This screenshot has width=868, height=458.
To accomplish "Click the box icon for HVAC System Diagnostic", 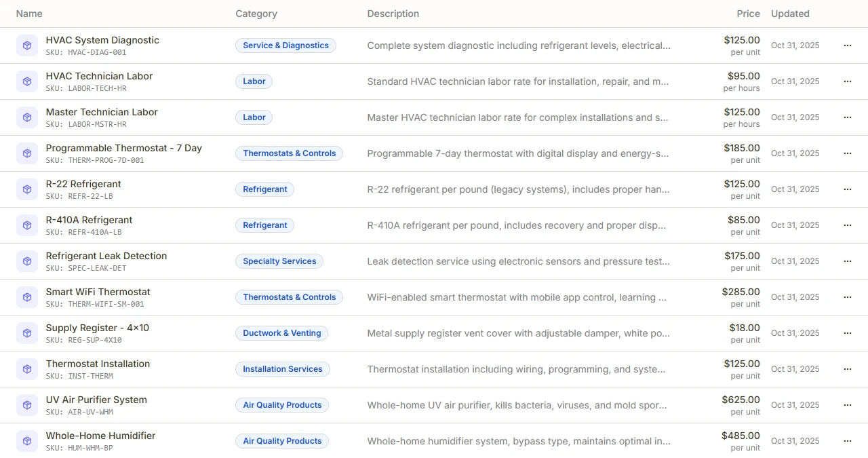I will tap(27, 45).
